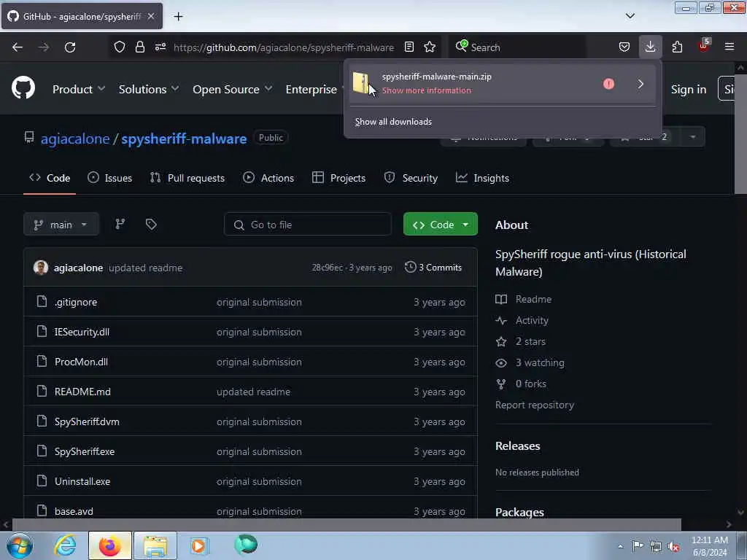Viewport: 747px width, 560px height.
Task: Click Report repository link
Action: point(535,405)
